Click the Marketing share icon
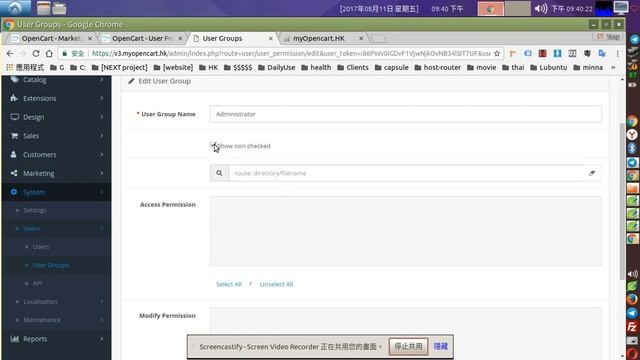This screenshot has height=360, width=640. [14, 173]
